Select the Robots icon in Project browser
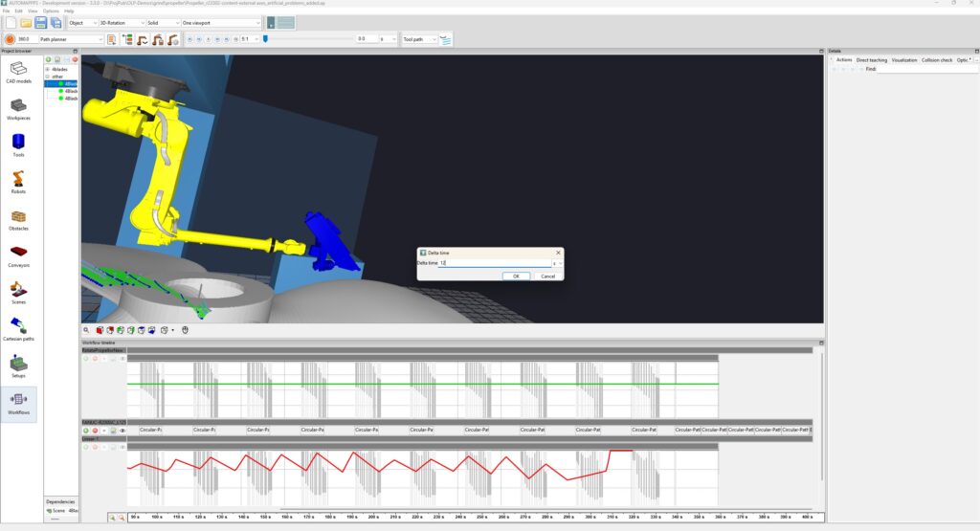Viewport: 980px width, 531px height. tap(19, 183)
